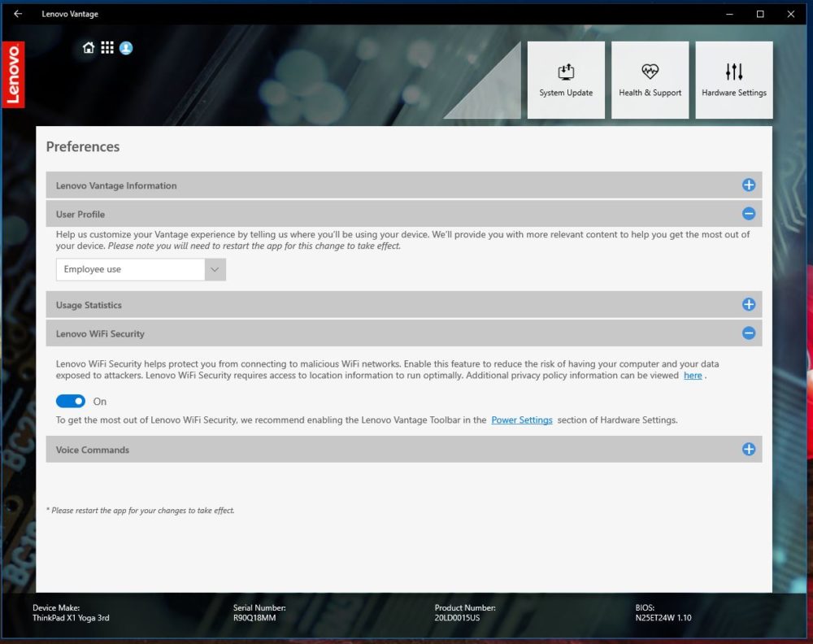Collapse Lenovo WiFi Security minus icon

tap(748, 333)
